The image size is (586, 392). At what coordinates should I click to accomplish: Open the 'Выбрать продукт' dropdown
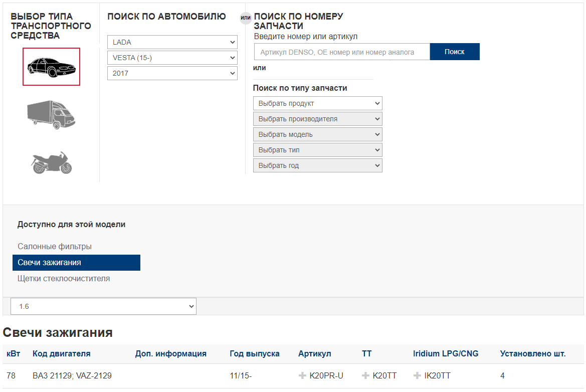pyautogui.click(x=318, y=103)
